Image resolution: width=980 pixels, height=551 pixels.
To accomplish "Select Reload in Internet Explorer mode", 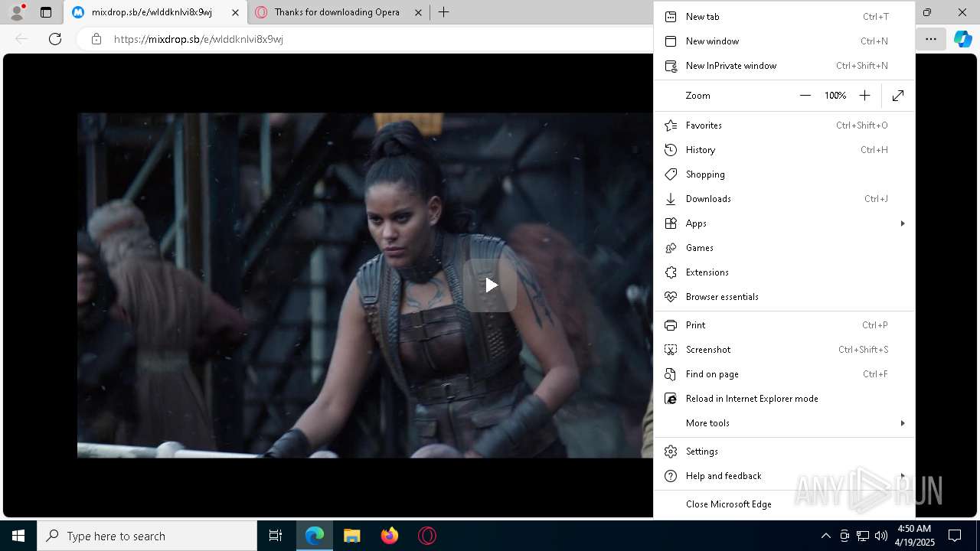I will (784, 399).
